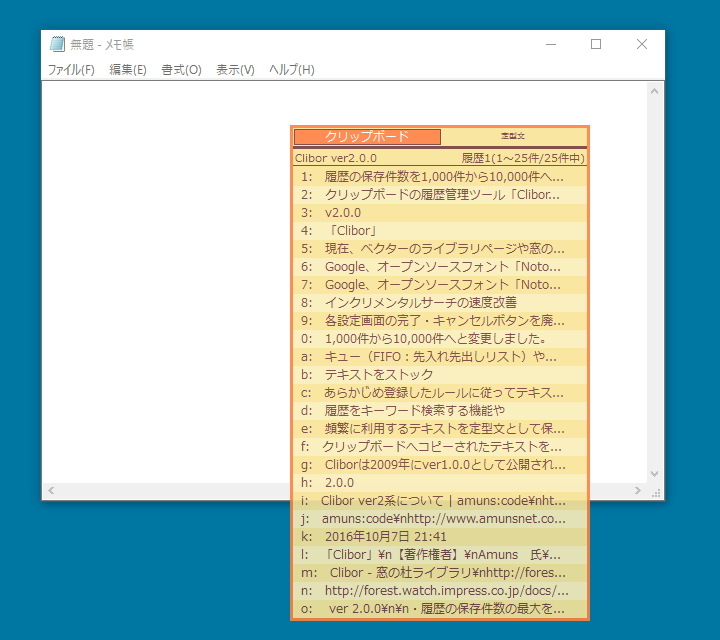
Task: Select history item 9: 各設定画面の完了・キャンセルボタン
Action: pos(440,320)
